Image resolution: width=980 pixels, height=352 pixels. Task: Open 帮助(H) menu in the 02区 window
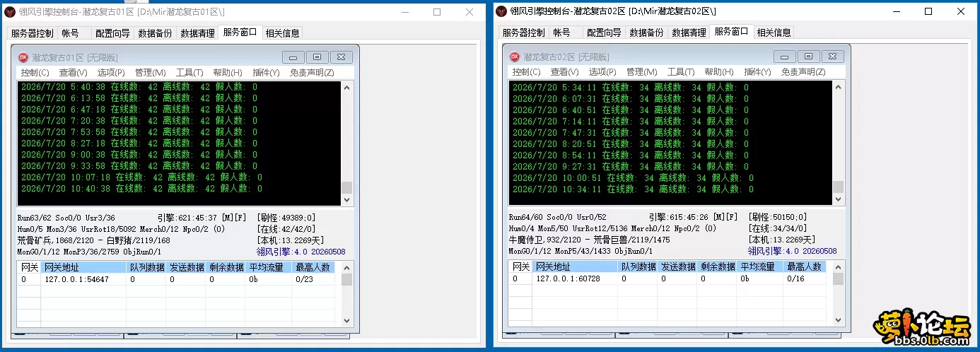pyautogui.click(x=719, y=72)
